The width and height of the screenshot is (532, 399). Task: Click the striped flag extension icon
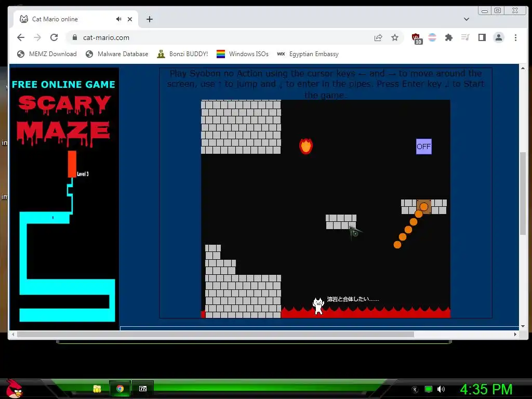coord(432,37)
